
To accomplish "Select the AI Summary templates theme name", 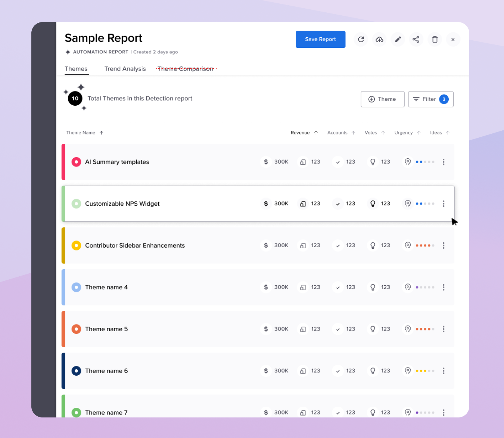I will [117, 162].
